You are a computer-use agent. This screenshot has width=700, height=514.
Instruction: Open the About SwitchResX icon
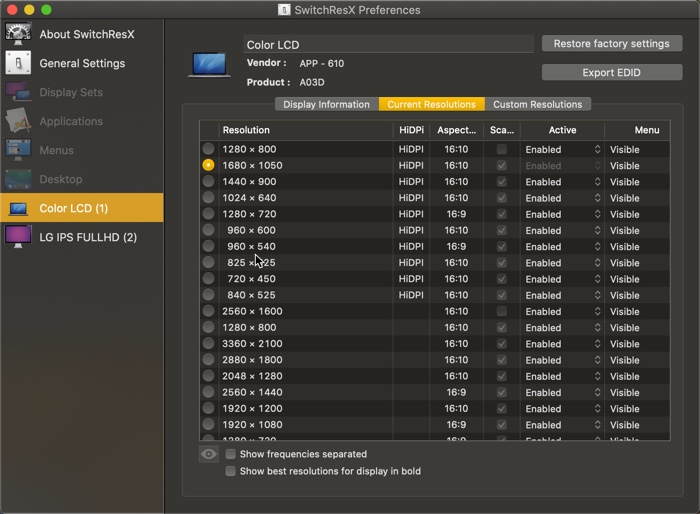tap(18, 34)
